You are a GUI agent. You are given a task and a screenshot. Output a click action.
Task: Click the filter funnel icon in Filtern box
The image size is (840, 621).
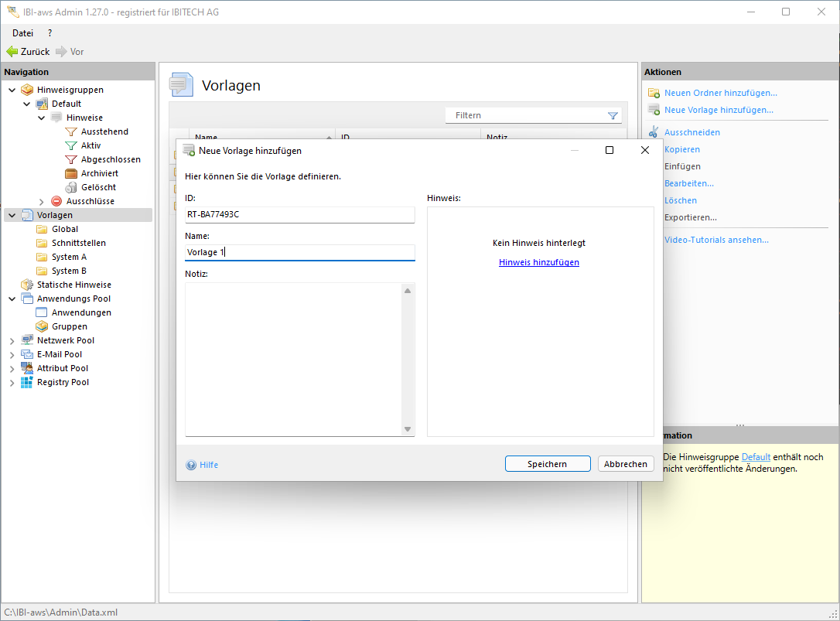(613, 116)
